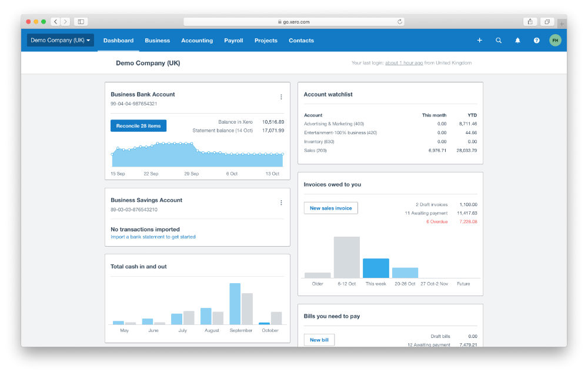Open Import a bank statement link

tap(153, 237)
